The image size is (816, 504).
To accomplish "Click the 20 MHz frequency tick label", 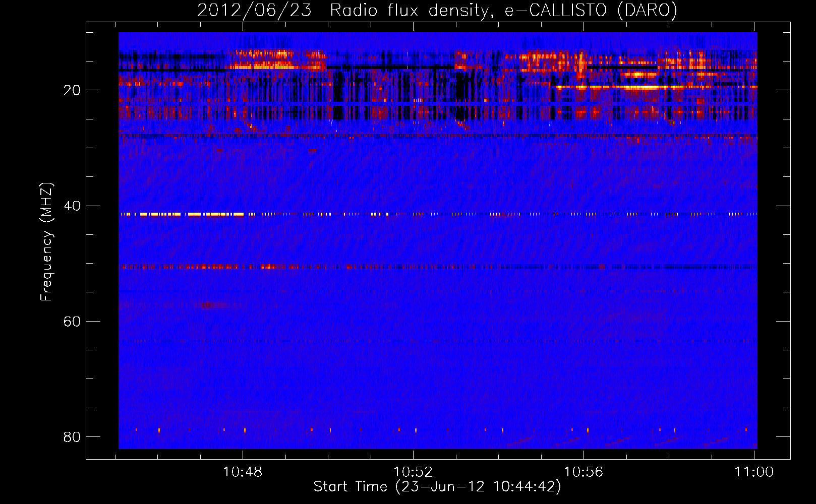I will pyautogui.click(x=72, y=90).
